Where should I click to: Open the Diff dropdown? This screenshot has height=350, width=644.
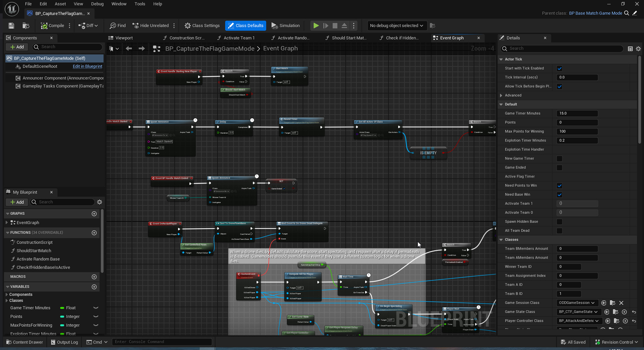pyautogui.click(x=88, y=25)
